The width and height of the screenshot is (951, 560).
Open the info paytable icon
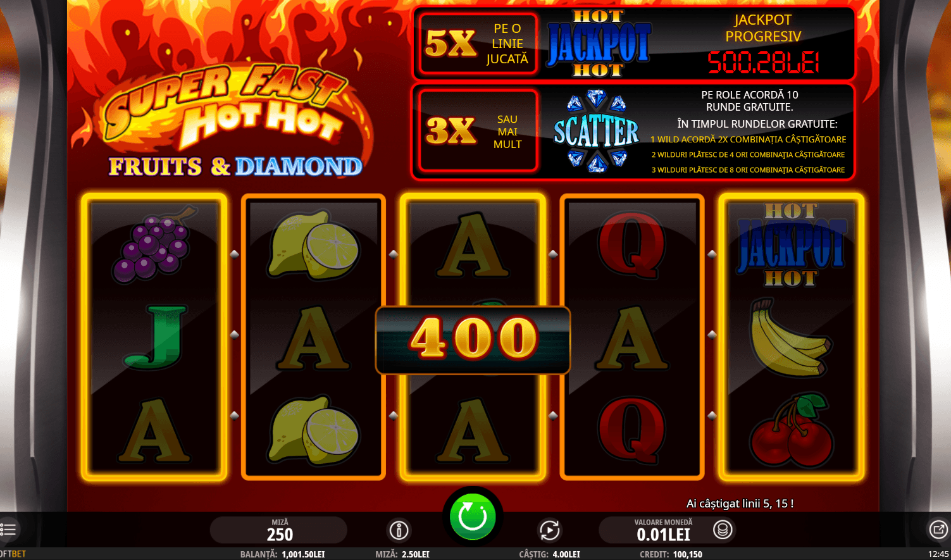coord(399,530)
